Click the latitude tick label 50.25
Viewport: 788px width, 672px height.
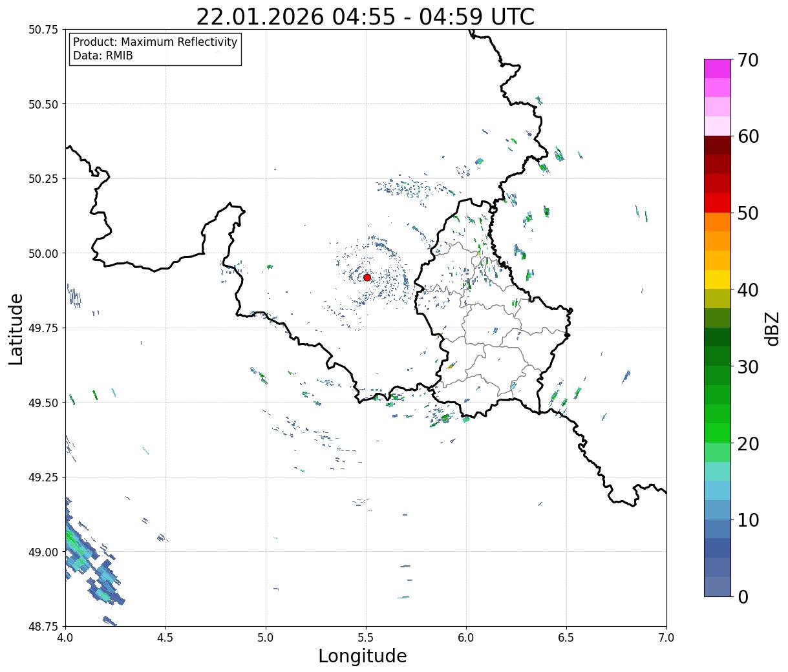tap(43, 179)
